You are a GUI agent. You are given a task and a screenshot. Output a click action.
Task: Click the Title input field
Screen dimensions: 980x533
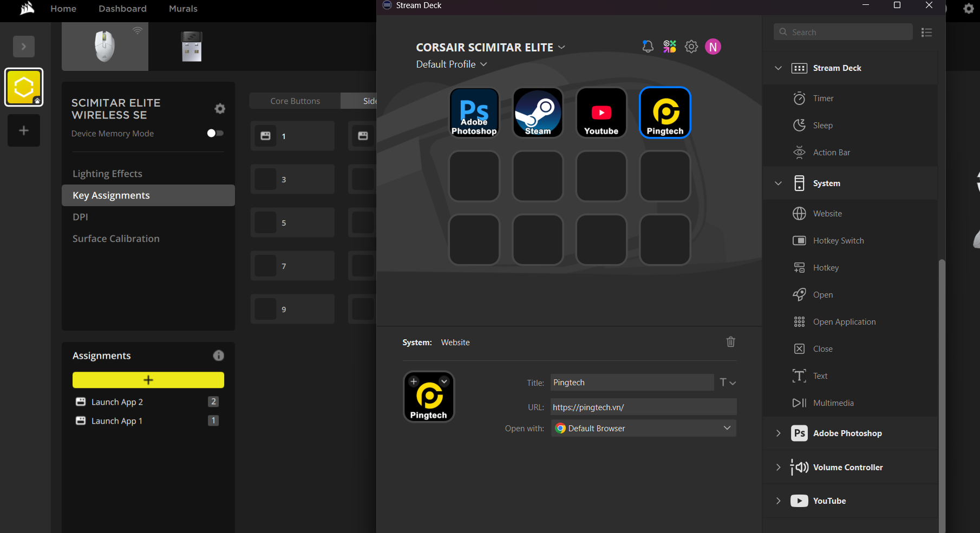click(632, 383)
